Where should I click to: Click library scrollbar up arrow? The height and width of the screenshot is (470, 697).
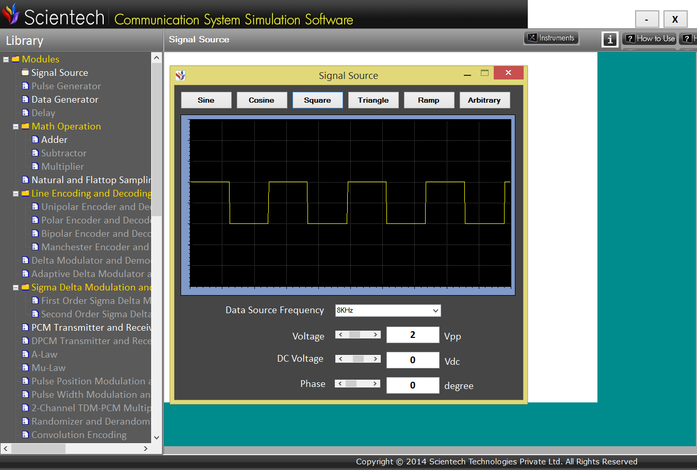(x=156, y=58)
